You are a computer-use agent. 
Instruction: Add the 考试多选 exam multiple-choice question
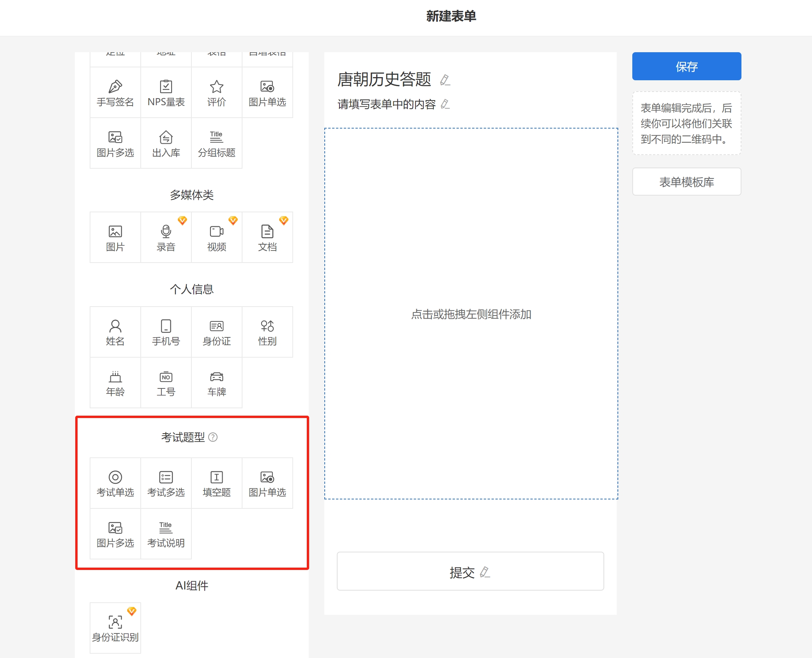(166, 483)
